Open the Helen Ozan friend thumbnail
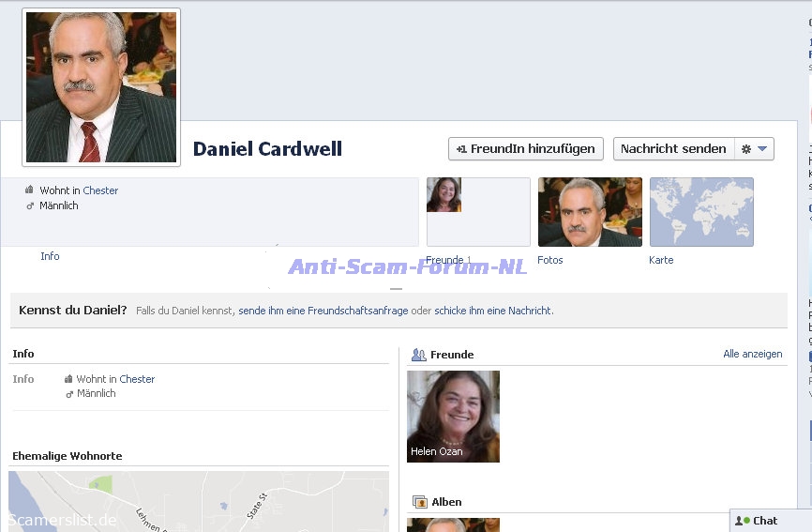This screenshot has height=532, width=812. tap(453, 416)
